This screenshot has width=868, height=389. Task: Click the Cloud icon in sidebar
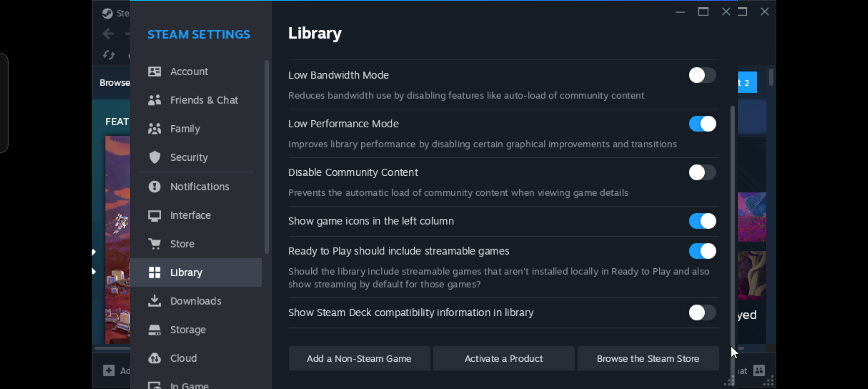pos(154,358)
